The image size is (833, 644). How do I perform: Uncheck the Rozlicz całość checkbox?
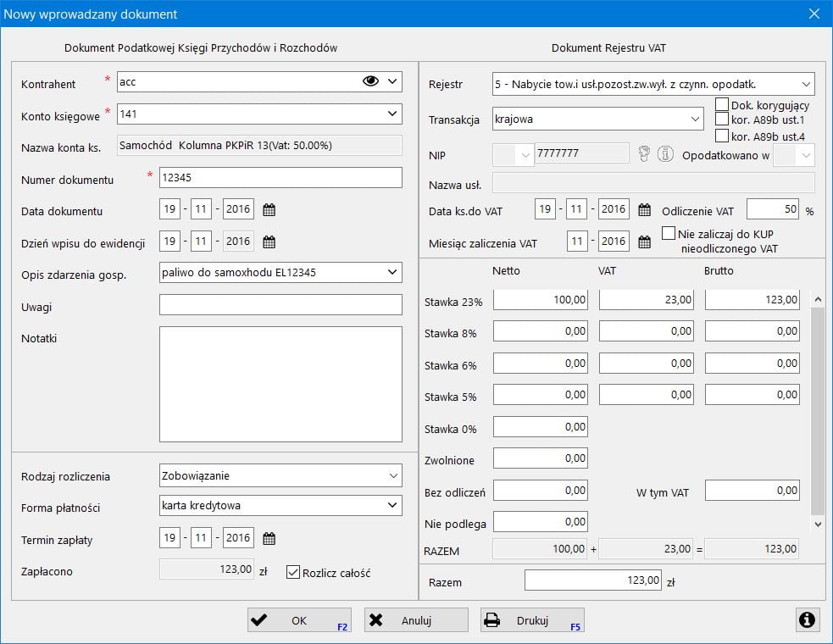[294, 573]
